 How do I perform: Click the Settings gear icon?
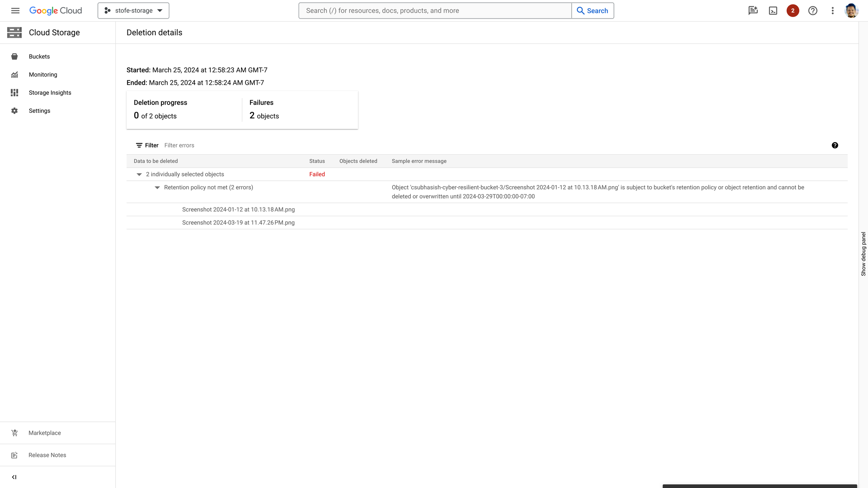[x=14, y=111]
